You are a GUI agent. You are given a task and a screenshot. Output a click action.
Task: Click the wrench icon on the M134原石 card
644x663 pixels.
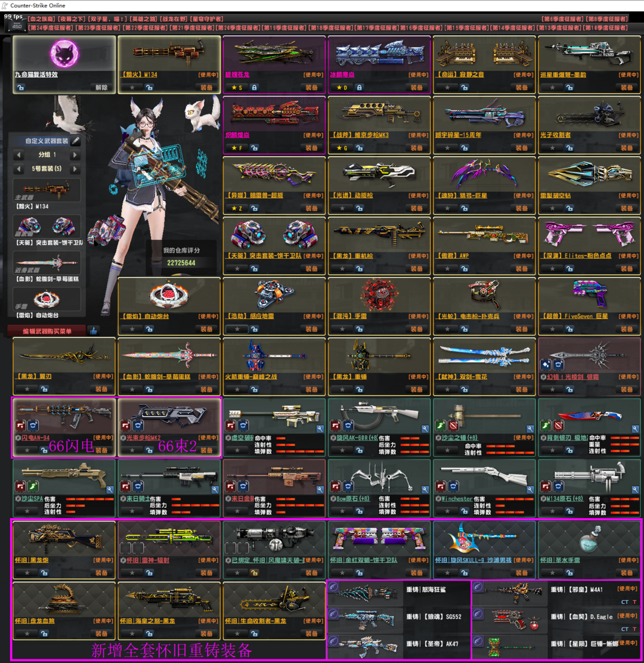(x=635, y=489)
